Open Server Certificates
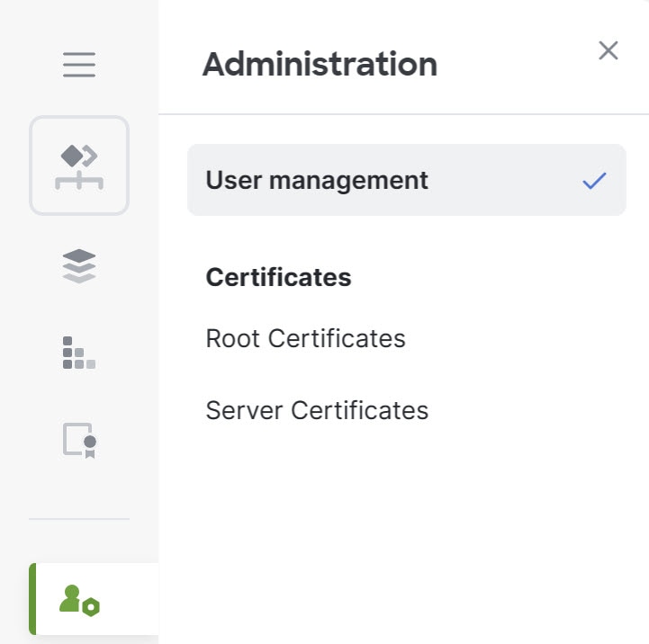This screenshot has width=649, height=644. (x=317, y=410)
